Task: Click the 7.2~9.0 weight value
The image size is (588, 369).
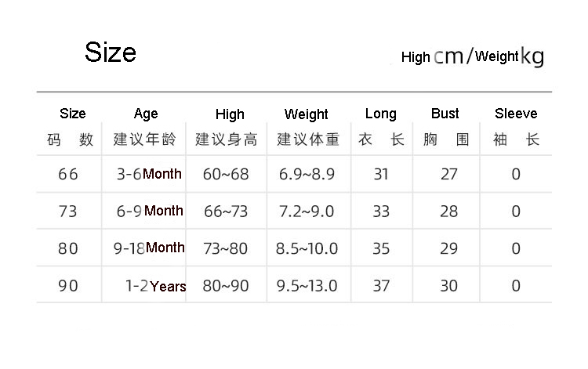Action: 307,212
